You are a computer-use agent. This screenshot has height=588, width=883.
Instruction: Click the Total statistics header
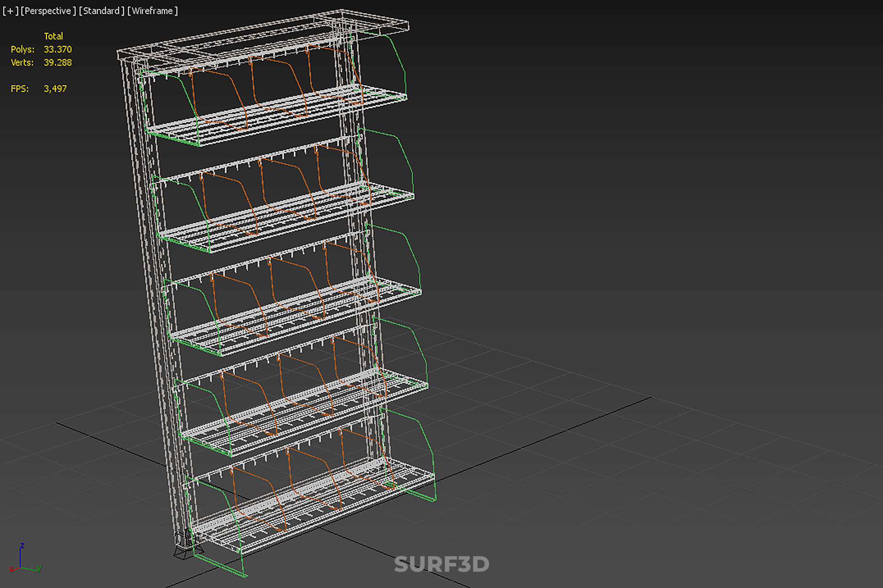[x=53, y=36]
